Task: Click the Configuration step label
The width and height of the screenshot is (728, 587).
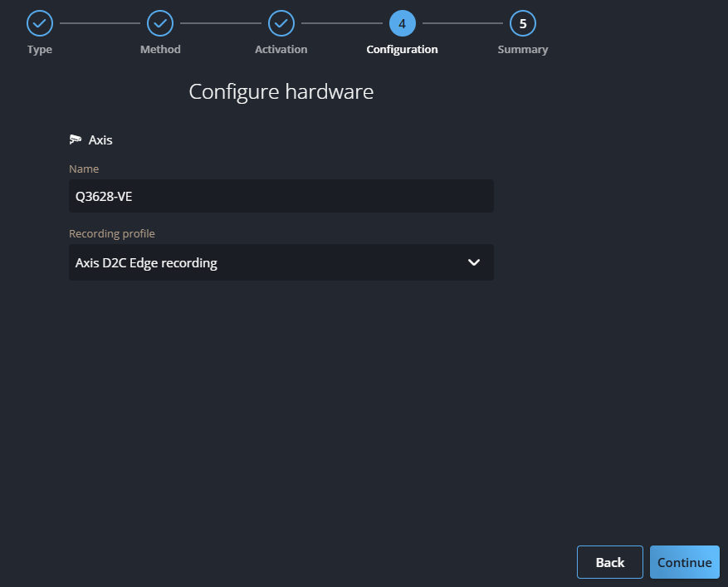Action: (402, 50)
